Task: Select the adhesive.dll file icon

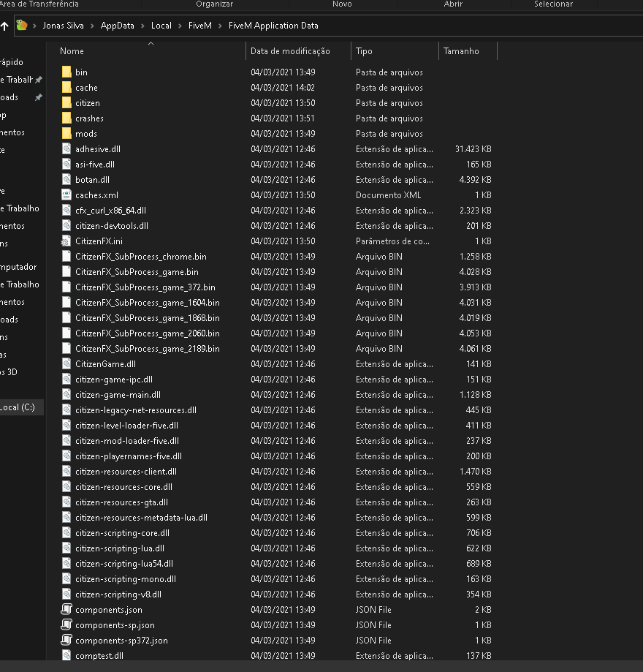Action: coord(66,149)
